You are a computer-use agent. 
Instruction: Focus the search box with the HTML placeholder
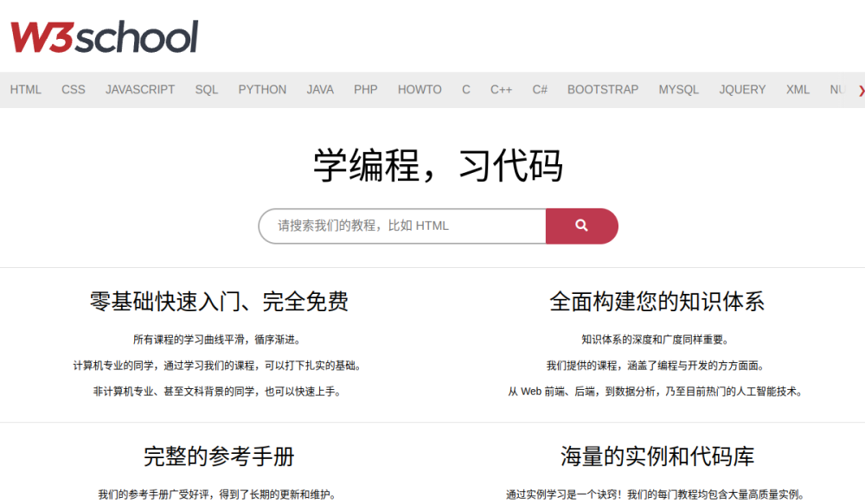click(x=402, y=226)
